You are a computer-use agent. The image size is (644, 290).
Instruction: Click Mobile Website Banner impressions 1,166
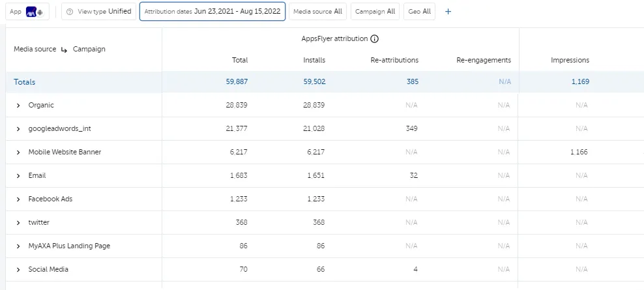coord(579,152)
